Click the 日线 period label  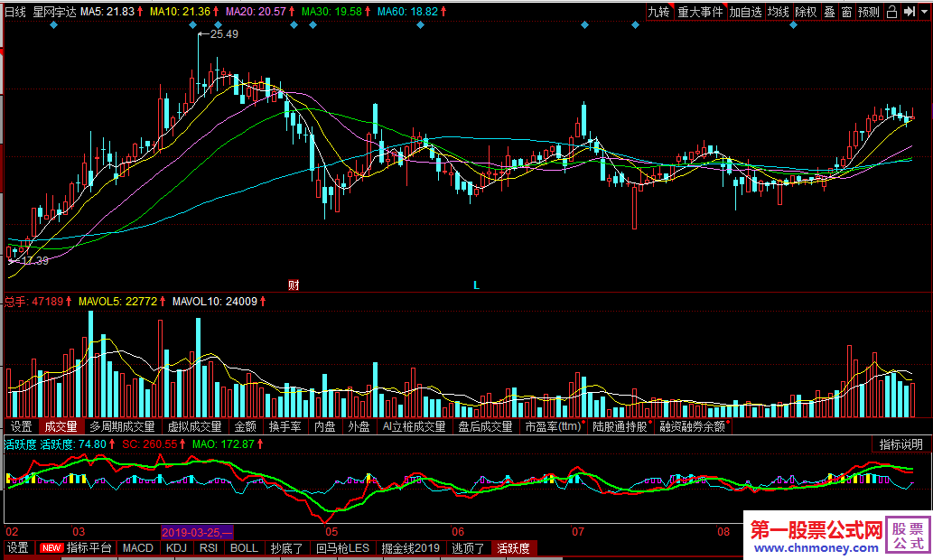pos(15,12)
